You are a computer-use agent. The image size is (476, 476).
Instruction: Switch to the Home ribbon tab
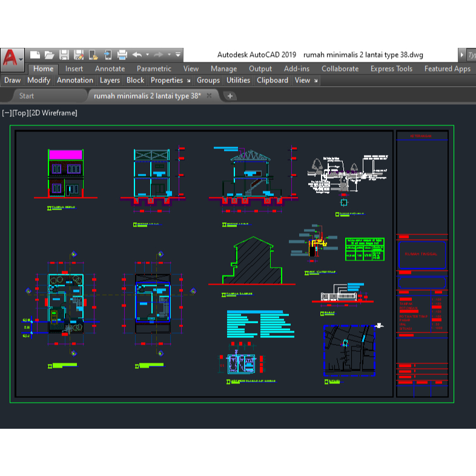click(x=44, y=69)
